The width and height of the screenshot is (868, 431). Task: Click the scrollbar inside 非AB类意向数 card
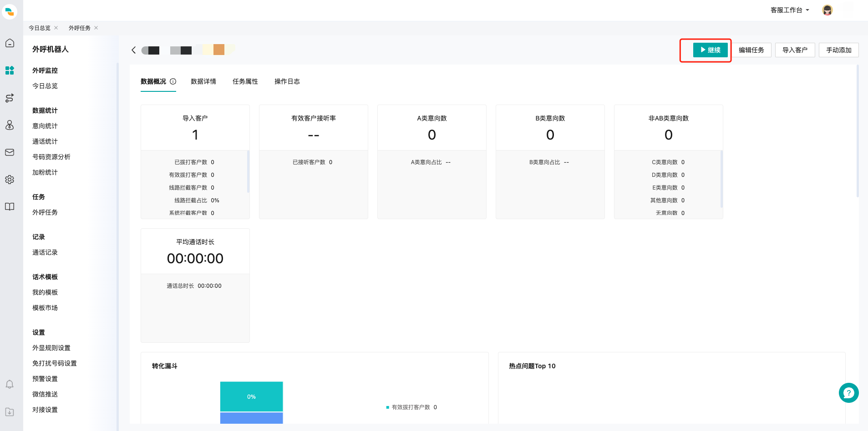click(721, 179)
